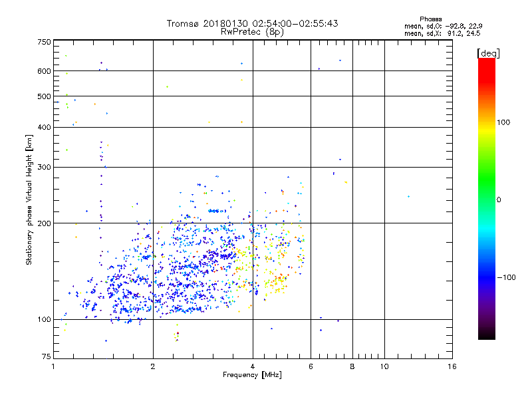
Task: Click the green middle of the colorbar
Action: (x=487, y=180)
